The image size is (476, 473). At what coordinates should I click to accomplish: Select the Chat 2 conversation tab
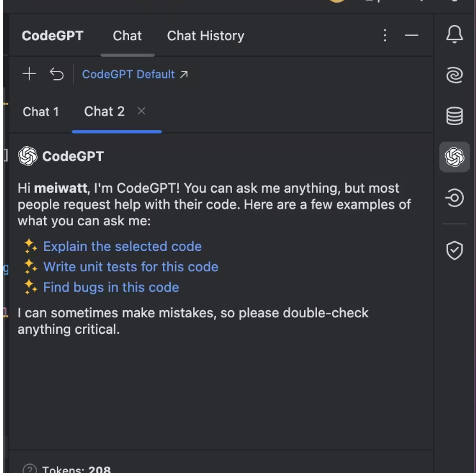(104, 112)
